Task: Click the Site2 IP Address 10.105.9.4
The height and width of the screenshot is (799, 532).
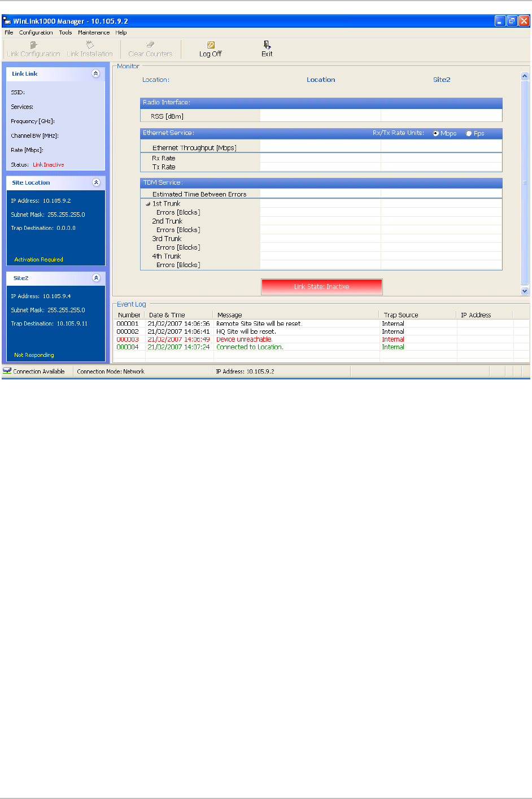Action: [x=57, y=296]
